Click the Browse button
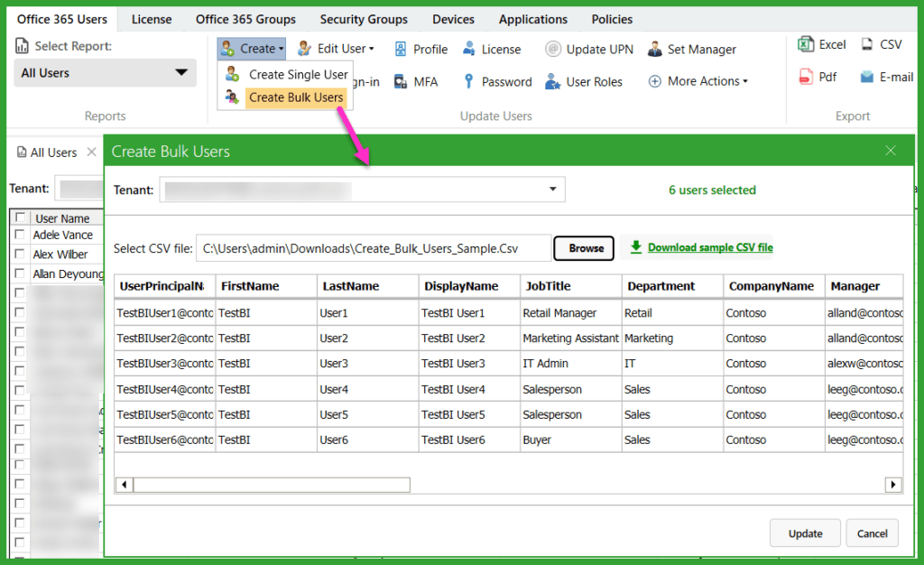Screen dimensions: 924x565 coord(584,248)
